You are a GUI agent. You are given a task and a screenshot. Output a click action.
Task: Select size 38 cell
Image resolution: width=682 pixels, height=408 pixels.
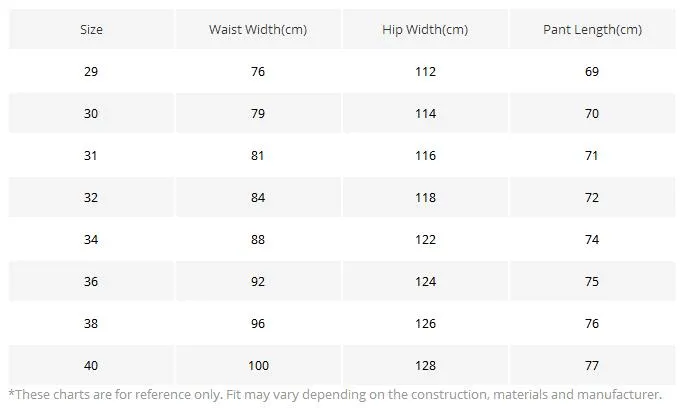pos(91,323)
